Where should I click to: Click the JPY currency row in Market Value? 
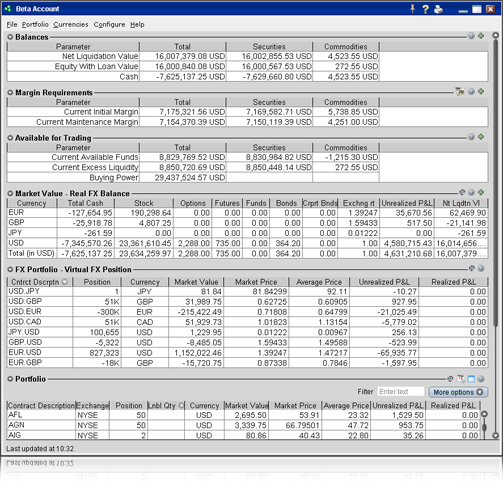tap(247, 233)
